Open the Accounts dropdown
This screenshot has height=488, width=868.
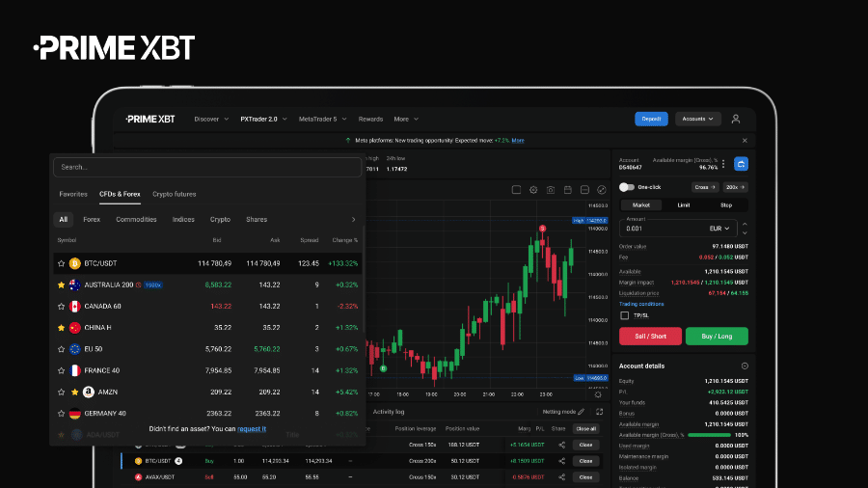click(697, 119)
